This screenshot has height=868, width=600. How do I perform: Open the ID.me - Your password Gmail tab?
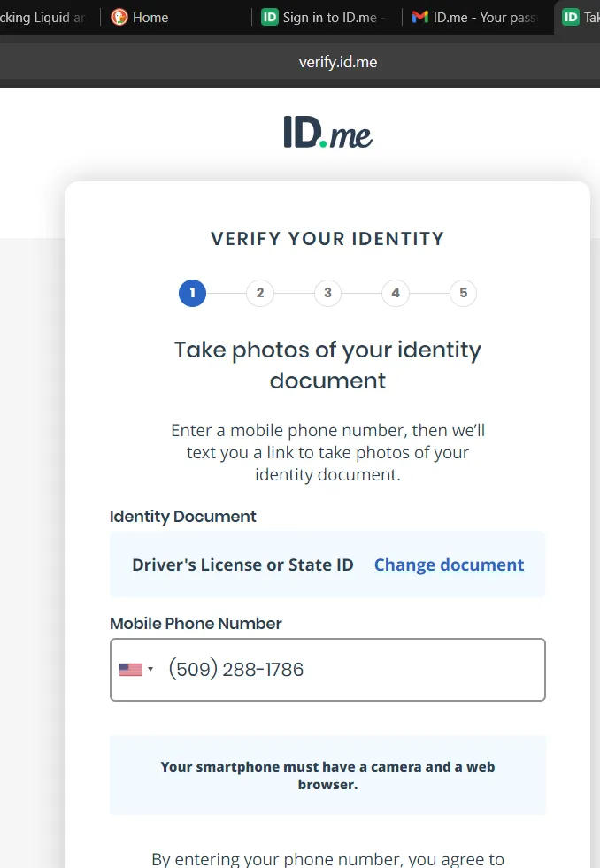click(483, 17)
